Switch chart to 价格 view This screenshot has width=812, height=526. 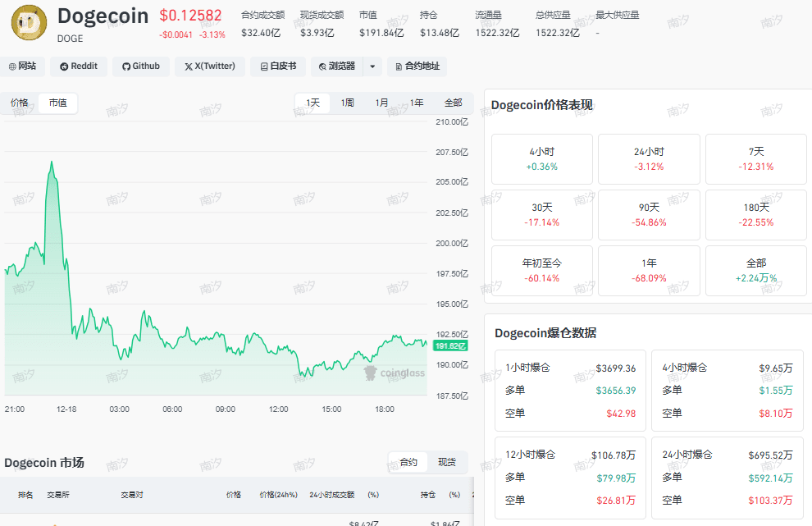[19, 103]
